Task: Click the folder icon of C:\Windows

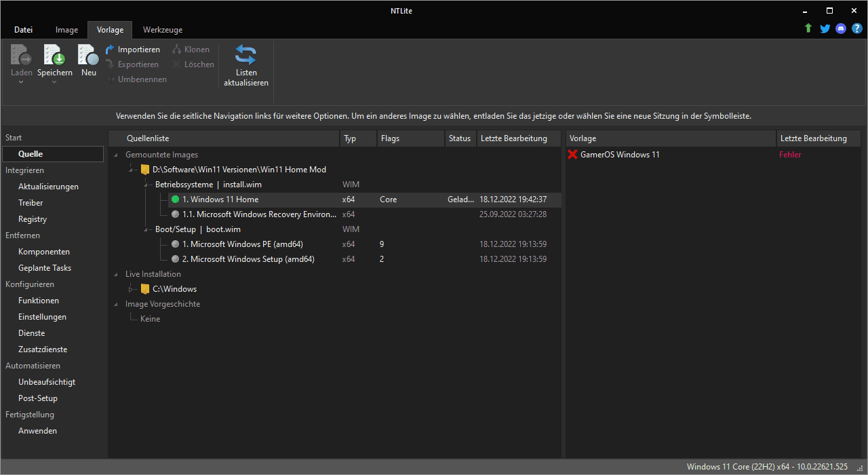Action: click(x=144, y=289)
